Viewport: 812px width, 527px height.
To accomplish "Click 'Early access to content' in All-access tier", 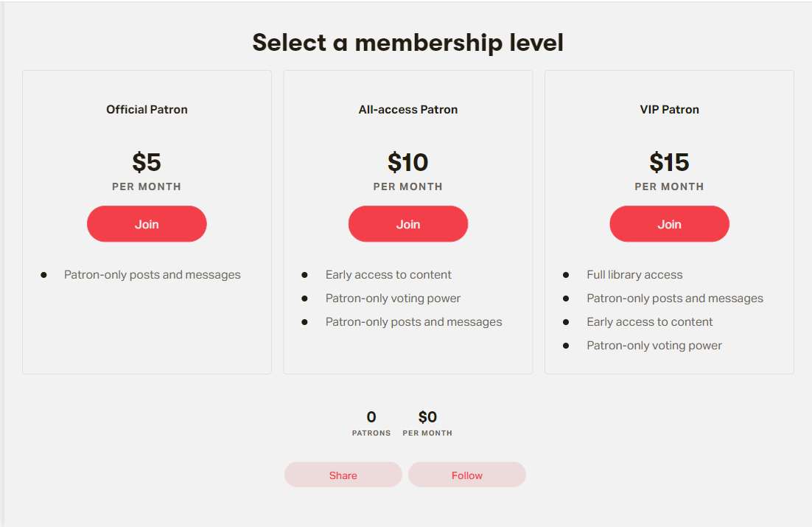I will [388, 275].
